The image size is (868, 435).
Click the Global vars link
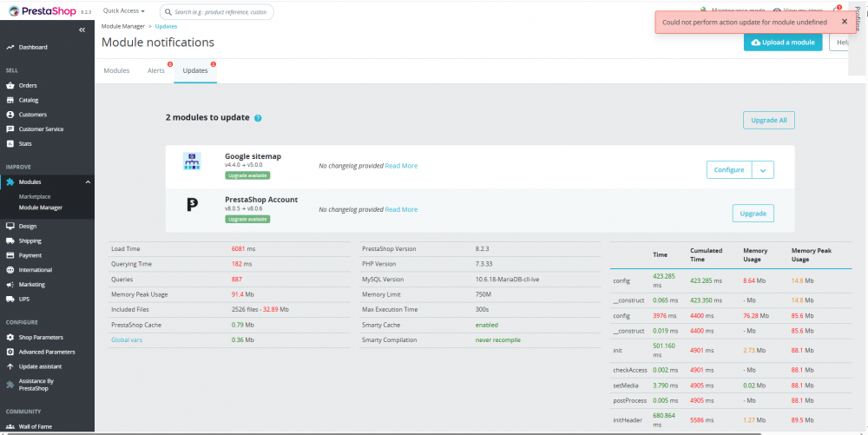[127, 339]
